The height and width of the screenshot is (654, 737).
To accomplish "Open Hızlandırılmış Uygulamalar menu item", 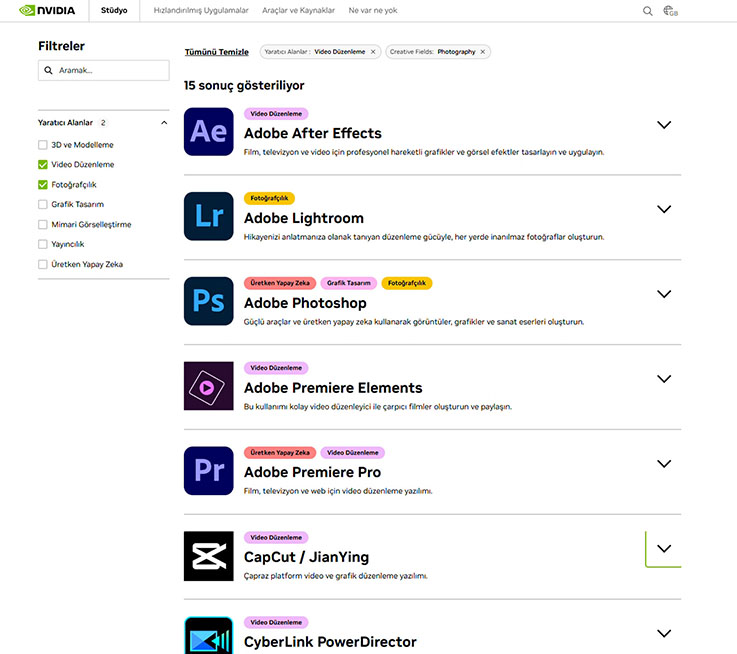I will [x=201, y=10].
